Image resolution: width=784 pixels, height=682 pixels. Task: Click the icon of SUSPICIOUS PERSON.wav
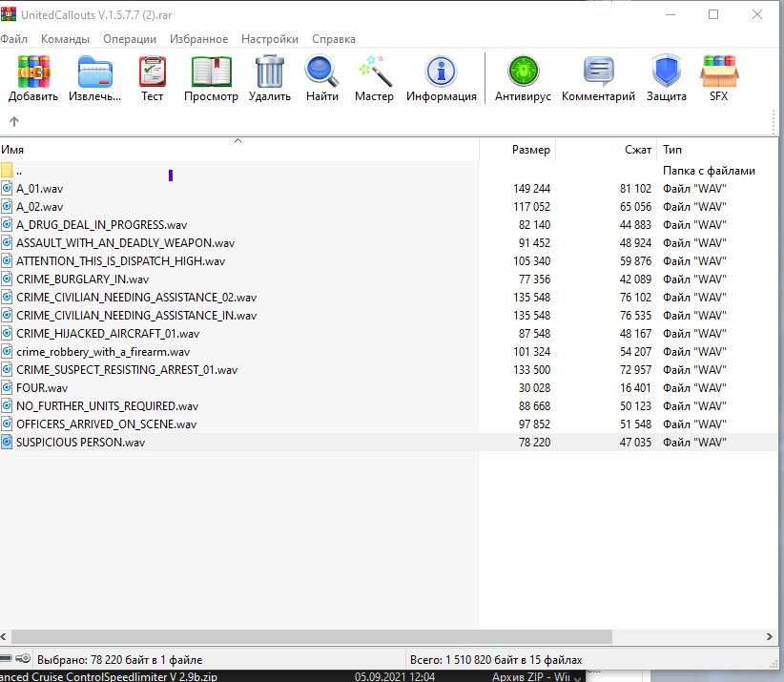coord(7,442)
